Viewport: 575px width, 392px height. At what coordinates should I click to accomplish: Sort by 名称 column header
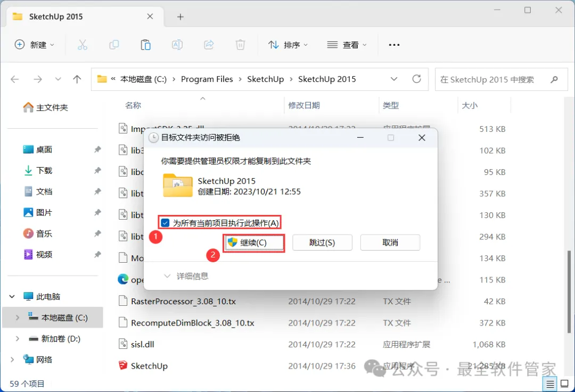(x=133, y=105)
